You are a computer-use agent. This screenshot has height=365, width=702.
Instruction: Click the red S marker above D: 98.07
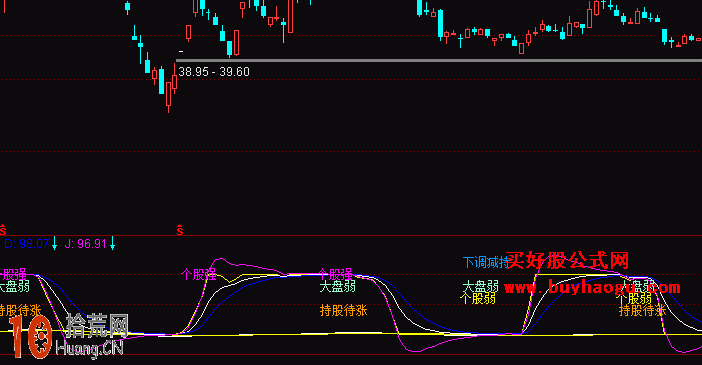[x=3, y=230]
